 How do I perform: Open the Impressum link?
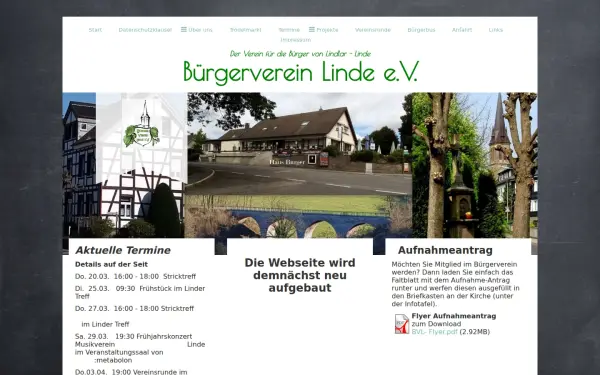tap(296, 40)
